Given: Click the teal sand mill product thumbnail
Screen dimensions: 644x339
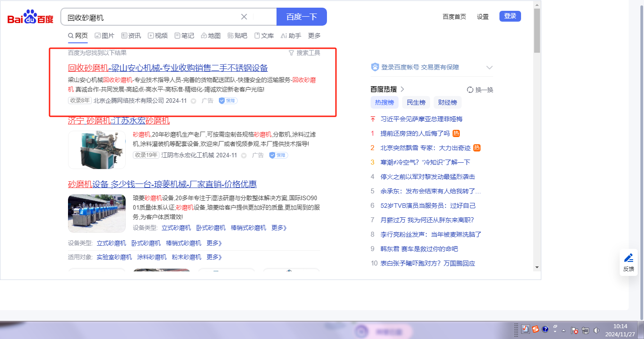Looking at the screenshot, I should (x=97, y=150).
